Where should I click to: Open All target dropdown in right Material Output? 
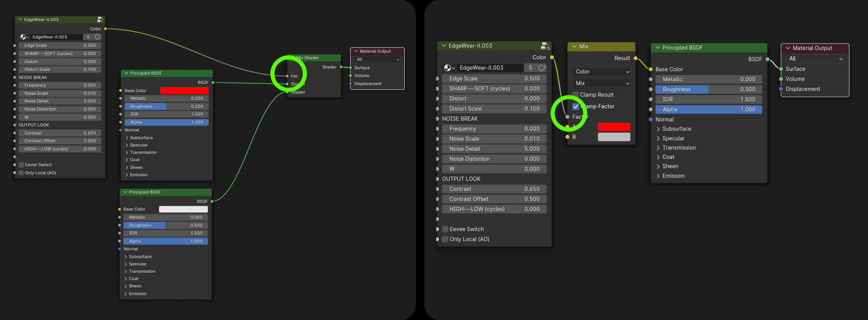coord(815,59)
